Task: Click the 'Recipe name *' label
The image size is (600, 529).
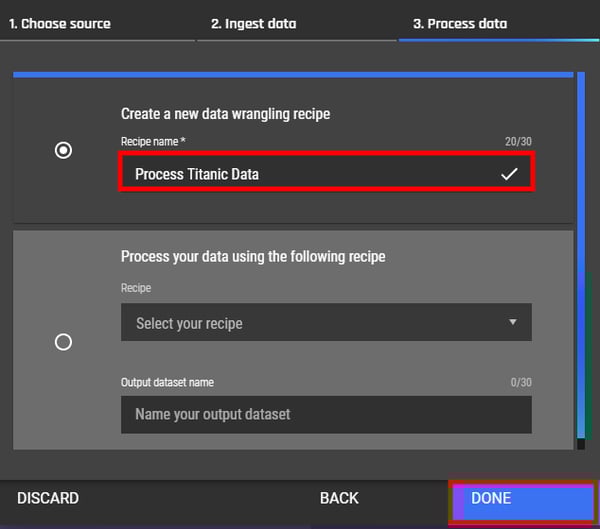Action: [x=153, y=142]
